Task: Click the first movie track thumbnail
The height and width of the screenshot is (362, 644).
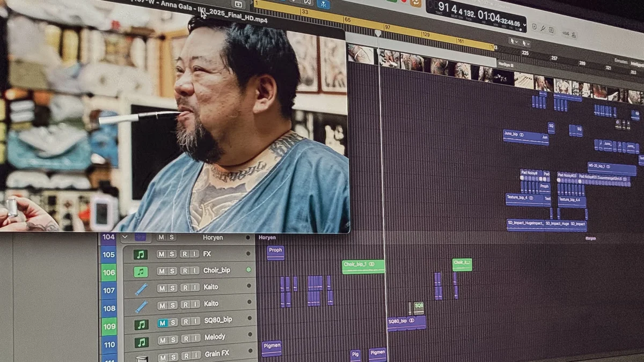Action: 361,54
